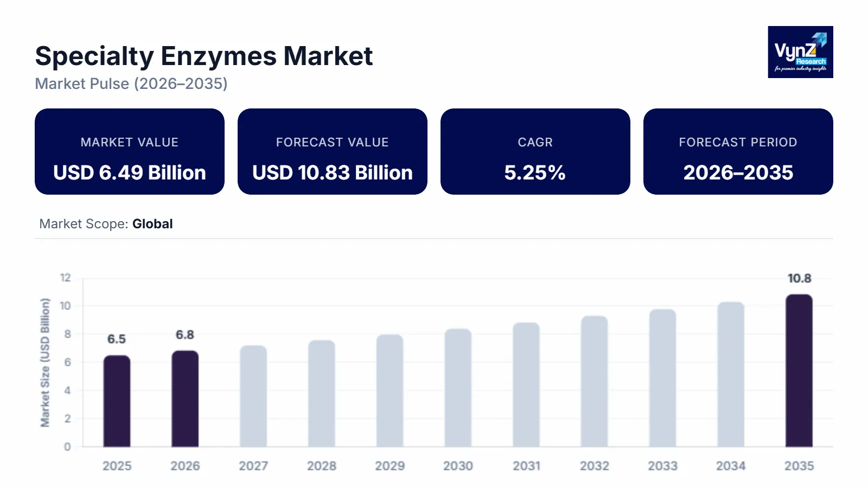This screenshot has width=868, height=488.
Task: Select the dark 2025 bar in the chart
Action: (117, 401)
